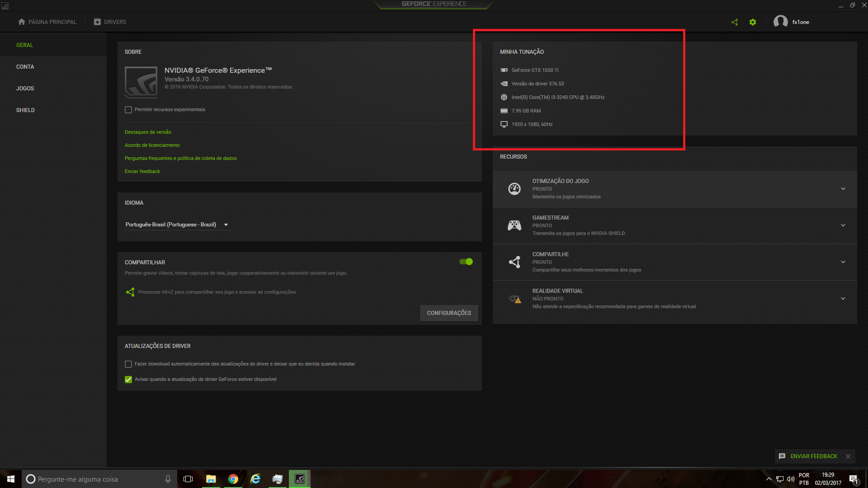Click the POR PTB language indicator
Image resolution: width=868 pixels, height=488 pixels.
point(804,479)
